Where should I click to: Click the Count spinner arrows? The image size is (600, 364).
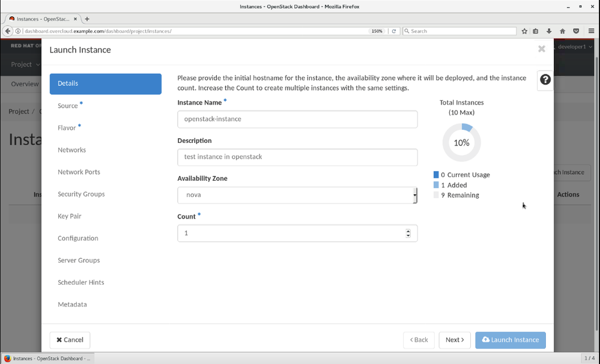(408, 233)
